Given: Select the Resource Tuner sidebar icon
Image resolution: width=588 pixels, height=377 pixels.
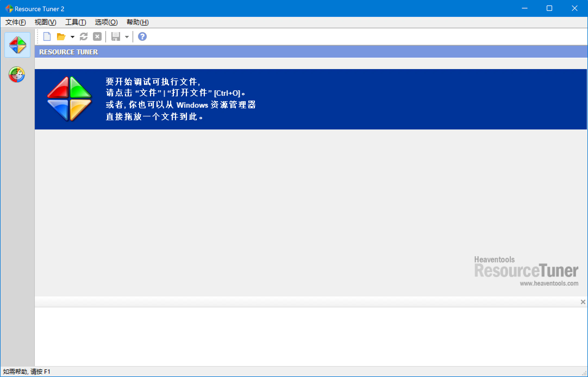Looking at the screenshot, I should (17, 45).
